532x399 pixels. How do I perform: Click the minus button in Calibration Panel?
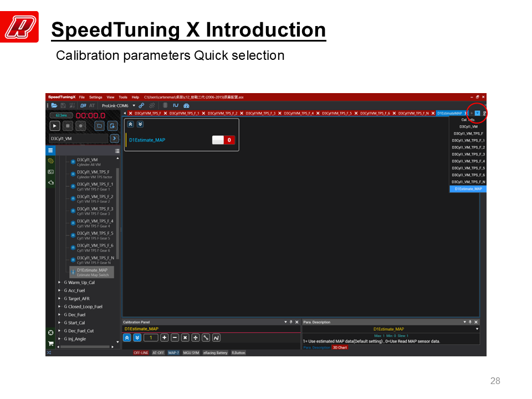pyautogui.click(x=175, y=337)
